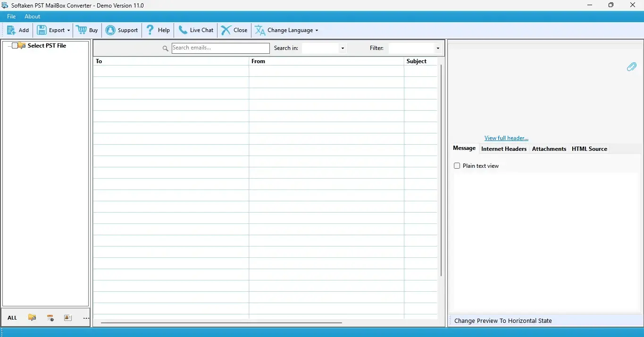Maximize/restore the application window
The width and height of the screenshot is (644, 337).
coord(611,5)
